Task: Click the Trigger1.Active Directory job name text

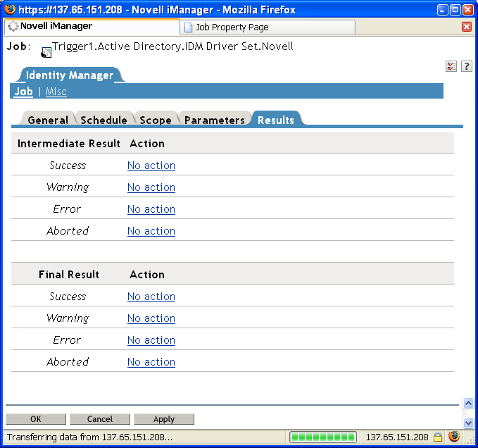Action: 172,46
